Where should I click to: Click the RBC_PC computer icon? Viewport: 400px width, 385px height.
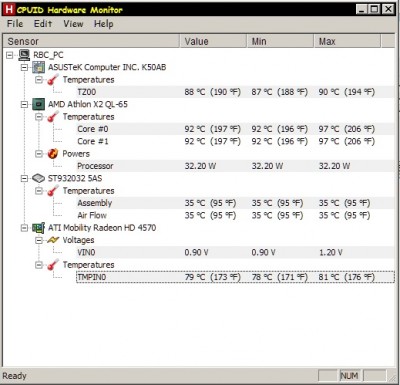click(x=24, y=55)
